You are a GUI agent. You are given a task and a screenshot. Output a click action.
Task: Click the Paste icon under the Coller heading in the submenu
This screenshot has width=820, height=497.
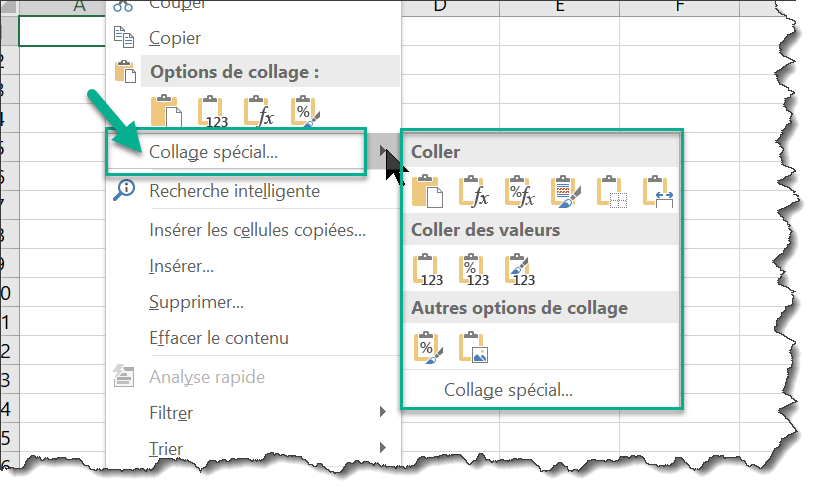pos(427,191)
